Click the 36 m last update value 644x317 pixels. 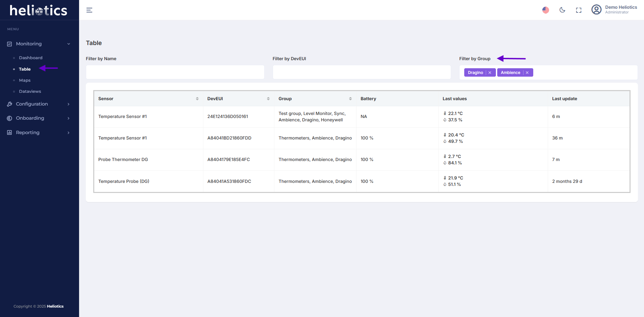[x=557, y=138]
